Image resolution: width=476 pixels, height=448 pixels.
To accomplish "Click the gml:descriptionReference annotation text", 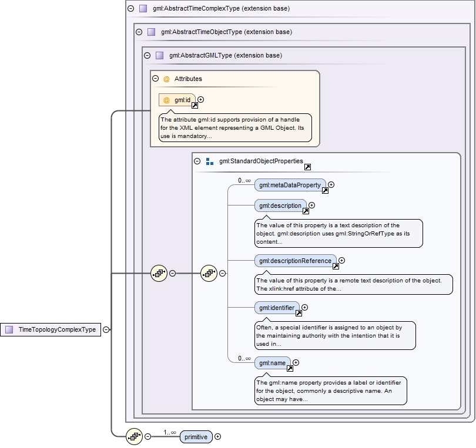I will pyautogui.click(x=349, y=285).
